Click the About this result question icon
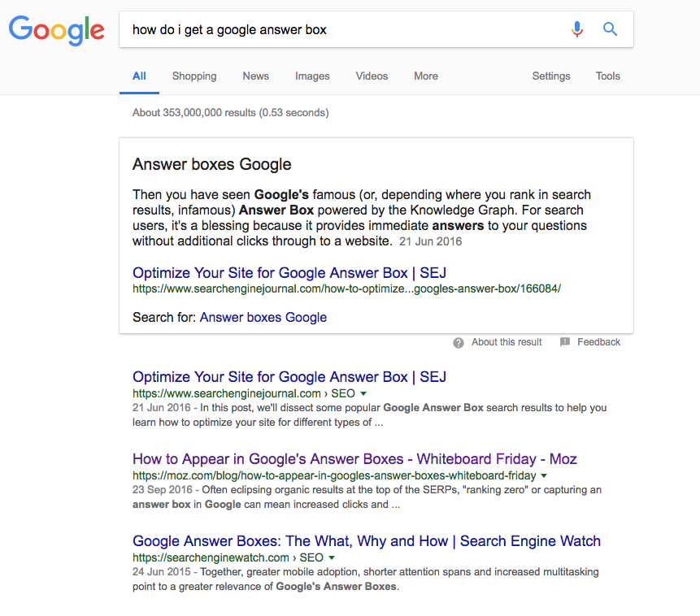This screenshot has height=616, width=700. click(459, 343)
